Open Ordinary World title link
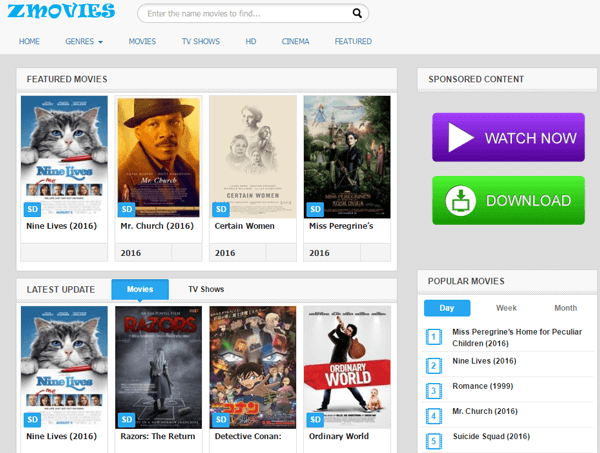 (x=339, y=436)
